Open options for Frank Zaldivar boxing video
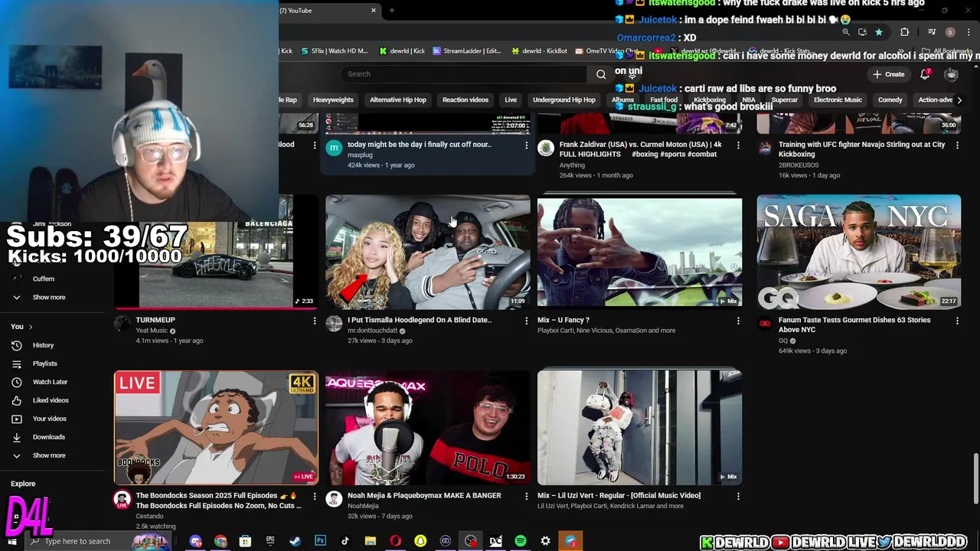This screenshot has width=980, height=551. (x=738, y=145)
